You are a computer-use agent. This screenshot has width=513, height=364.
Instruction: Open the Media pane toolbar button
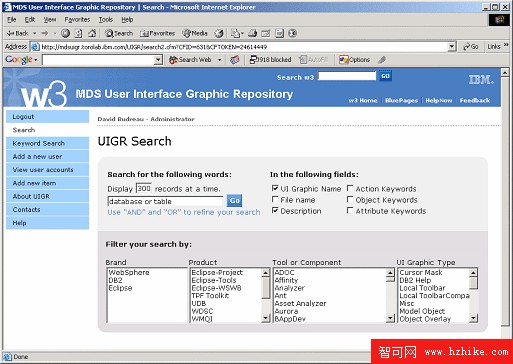tap(195, 33)
